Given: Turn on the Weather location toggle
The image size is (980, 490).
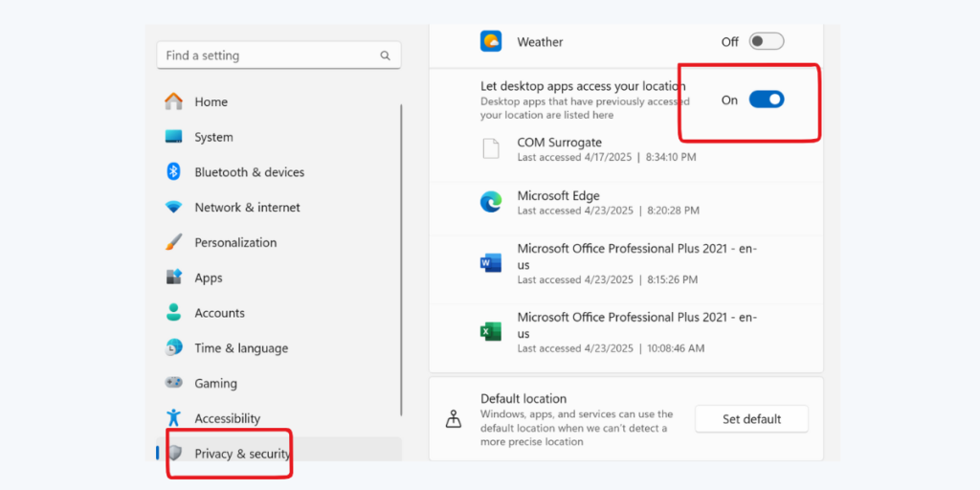Looking at the screenshot, I should 767,41.
